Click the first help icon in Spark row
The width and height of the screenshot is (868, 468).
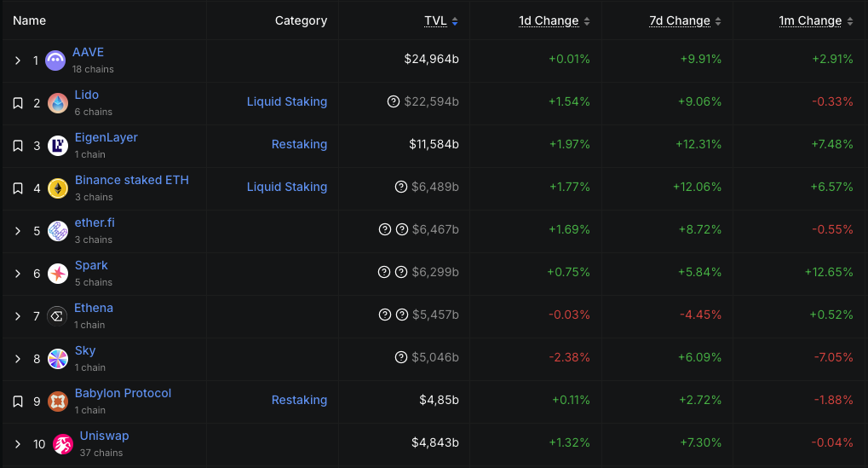pyautogui.click(x=384, y=272)
